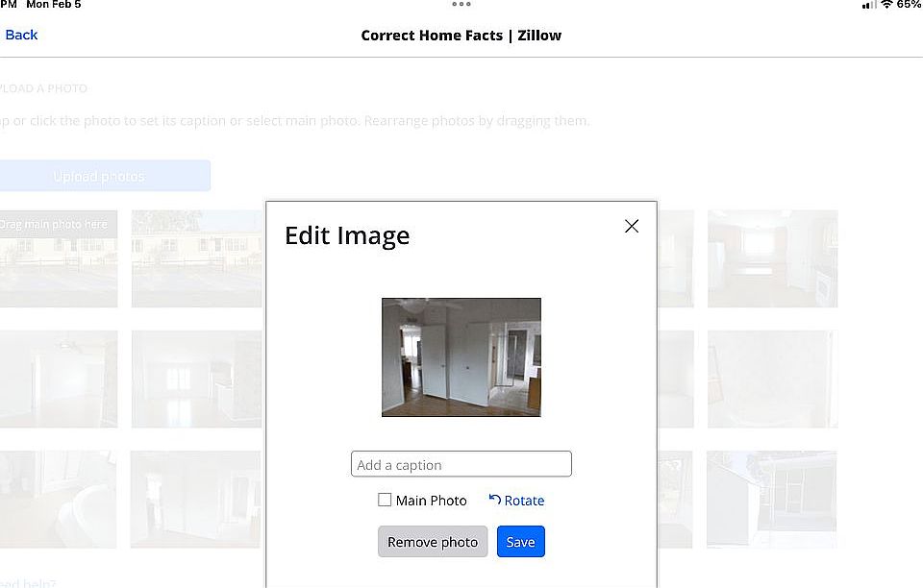Viewport: 923px width, 588px height.
Task: Tap the cellular signal bars icon
Action: point(868,5)
